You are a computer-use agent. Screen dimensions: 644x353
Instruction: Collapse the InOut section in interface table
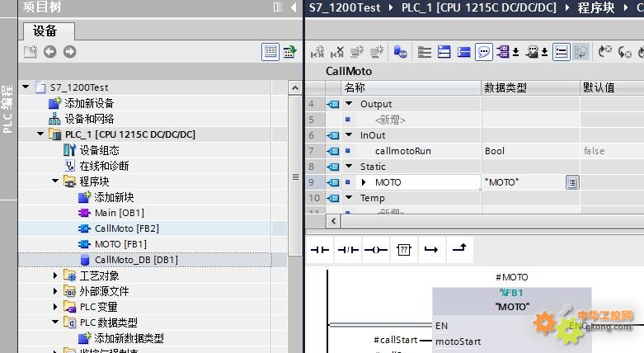click(349, 134)
